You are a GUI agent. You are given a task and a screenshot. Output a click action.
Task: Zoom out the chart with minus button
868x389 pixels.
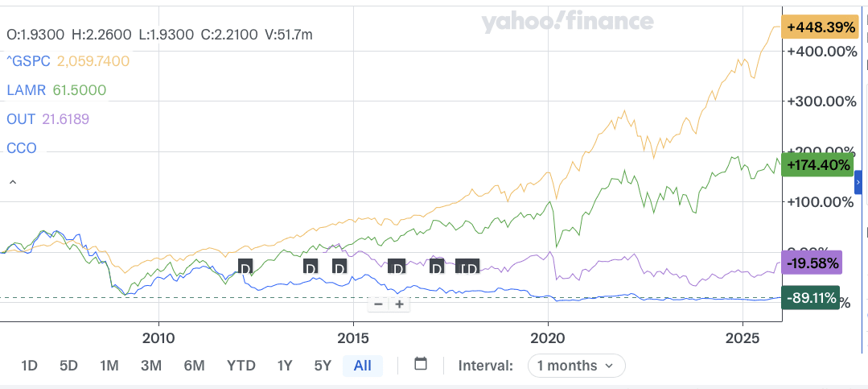(x=378, y=304)
